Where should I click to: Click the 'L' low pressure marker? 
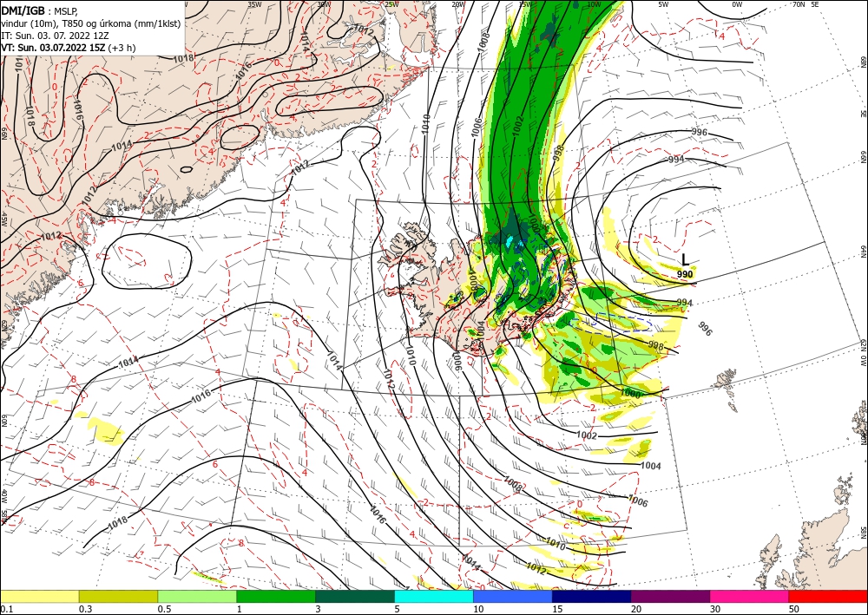pyautogui.click(x=686, y=260)
